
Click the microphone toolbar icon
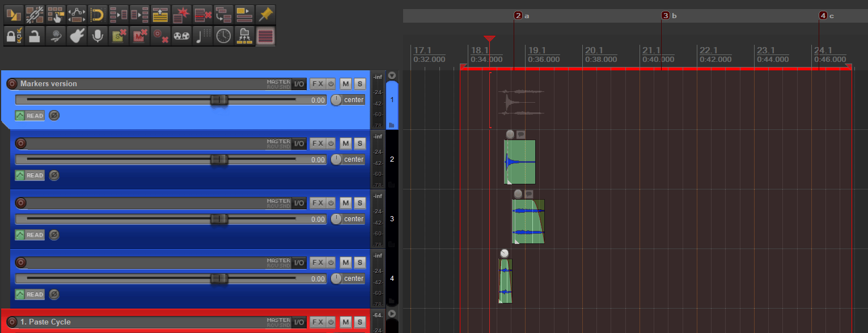tap(98, 36)
